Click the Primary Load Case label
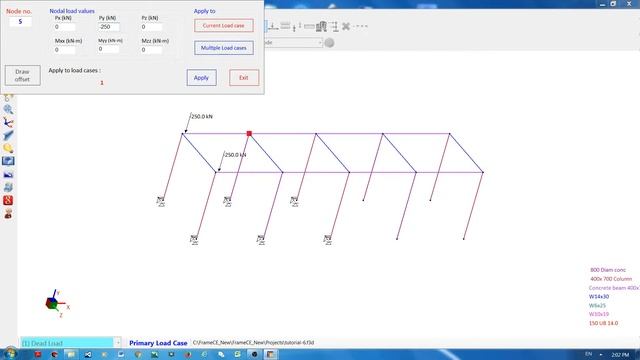This screenshot has width=640, height=360. click(x=158, y=343)
